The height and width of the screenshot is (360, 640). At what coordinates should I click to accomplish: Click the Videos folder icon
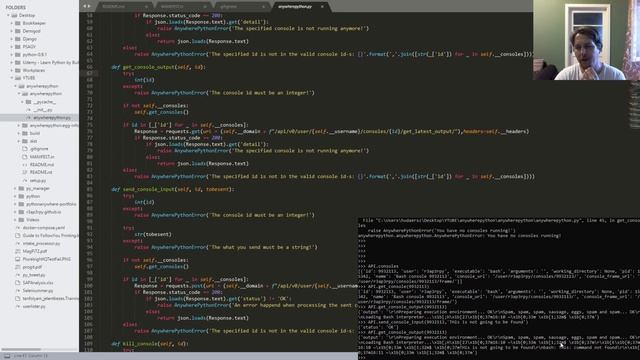click(21, 220)
